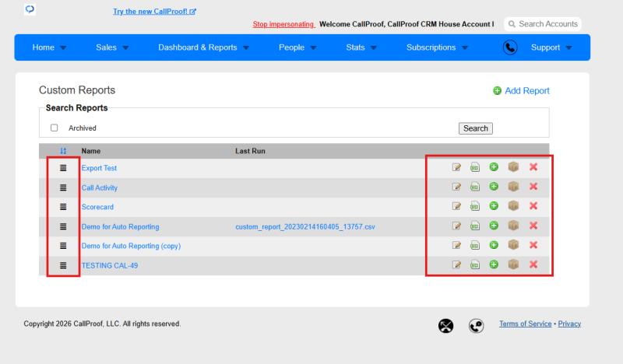
Task: Archive Demo for Auto Reporting (copy) box icon
Action: pos(513,245)
